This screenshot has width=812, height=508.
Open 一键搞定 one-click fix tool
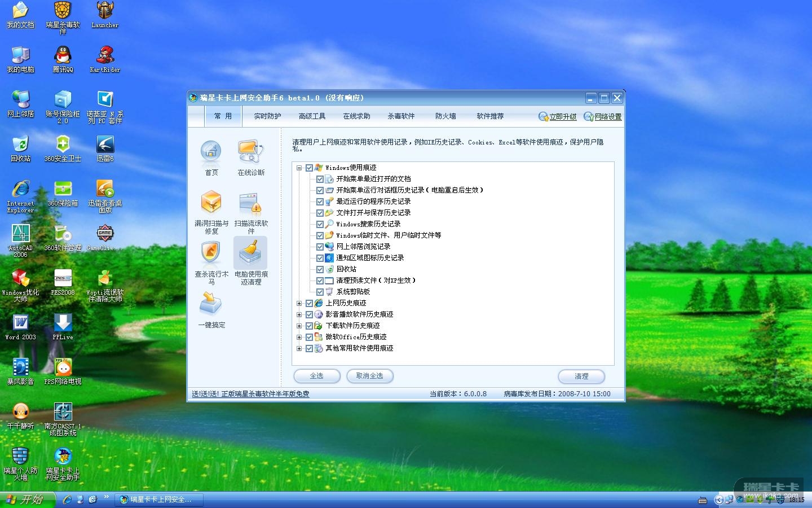pyautogui.click(x=211, y=310)
